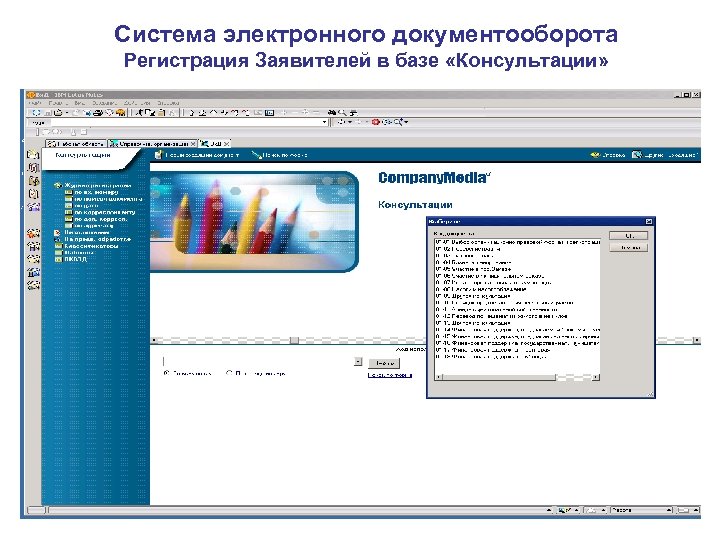Close the Справочник организаций tab
This screenshot has width=720, height=540.
coord(193,144)
